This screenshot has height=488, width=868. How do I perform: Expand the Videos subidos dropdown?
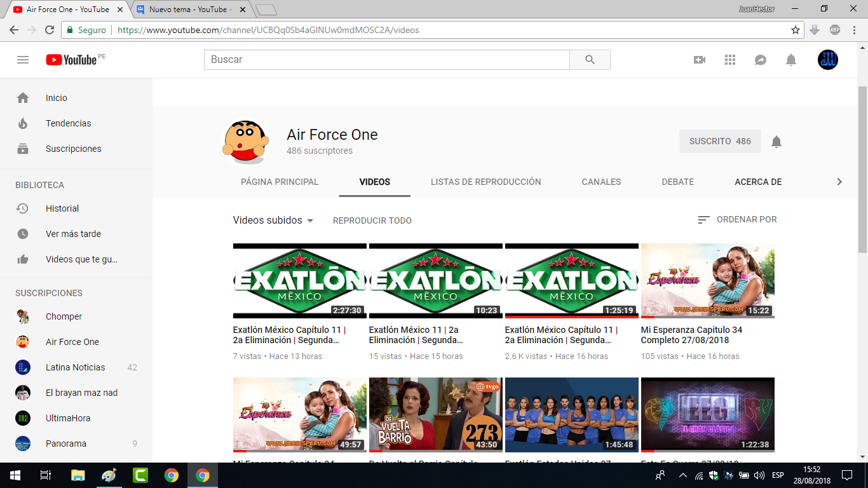[x=273, y=220]
